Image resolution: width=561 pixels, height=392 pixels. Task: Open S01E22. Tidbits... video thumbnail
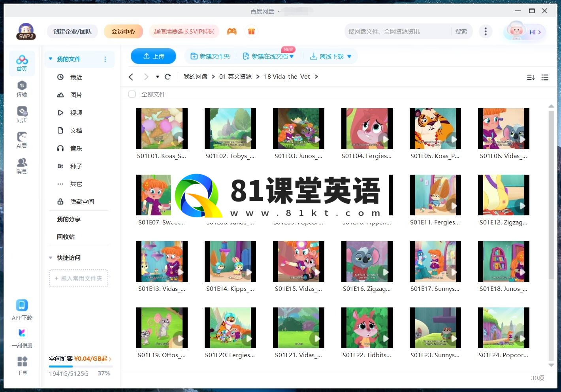367,328
